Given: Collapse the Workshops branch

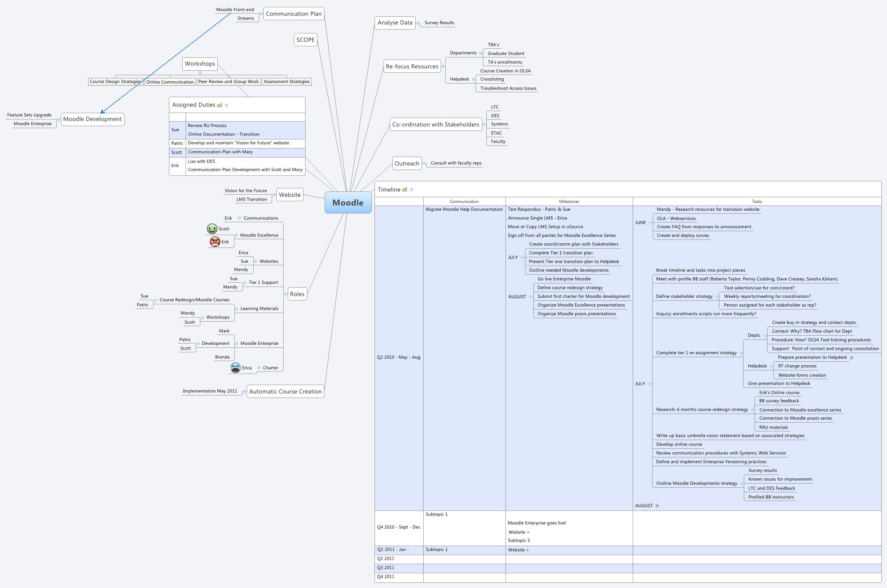Looking at the screenshot, I should (200, 73).
